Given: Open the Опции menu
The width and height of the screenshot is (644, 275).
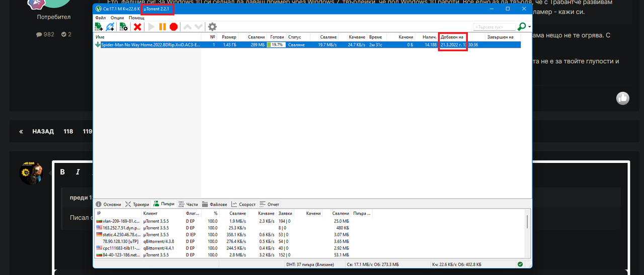Looking at the screenshot, I should coord(117,18).
